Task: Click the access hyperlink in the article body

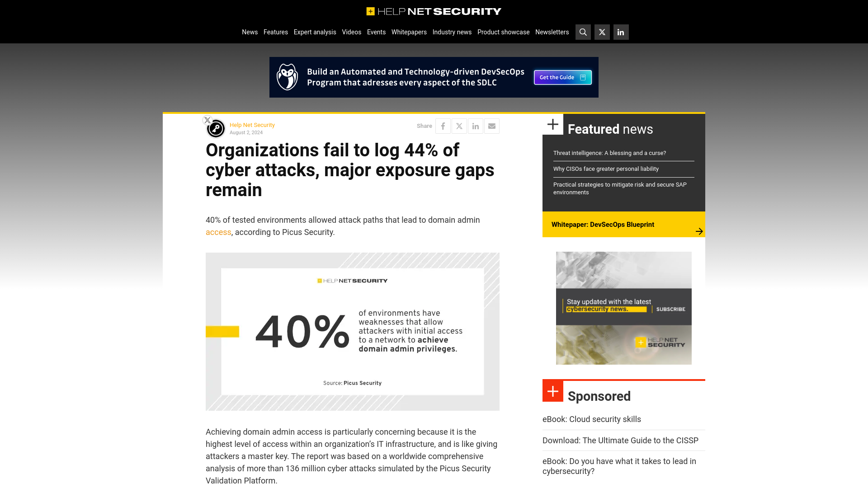Action: (218, 232)
